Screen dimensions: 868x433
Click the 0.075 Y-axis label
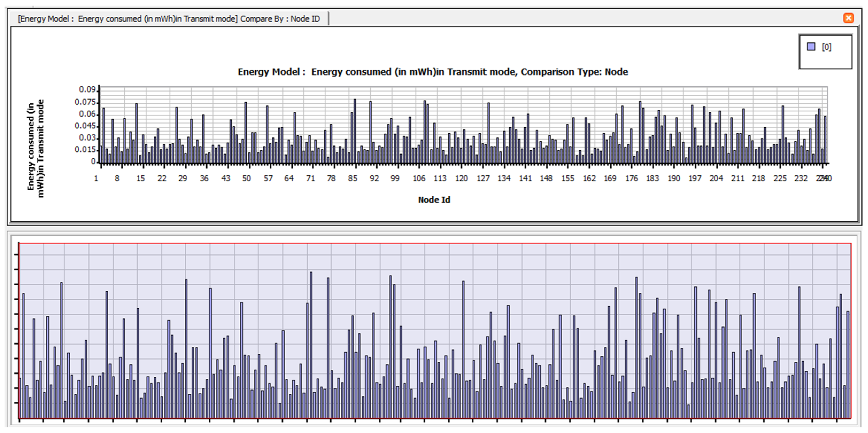point(85,102)
